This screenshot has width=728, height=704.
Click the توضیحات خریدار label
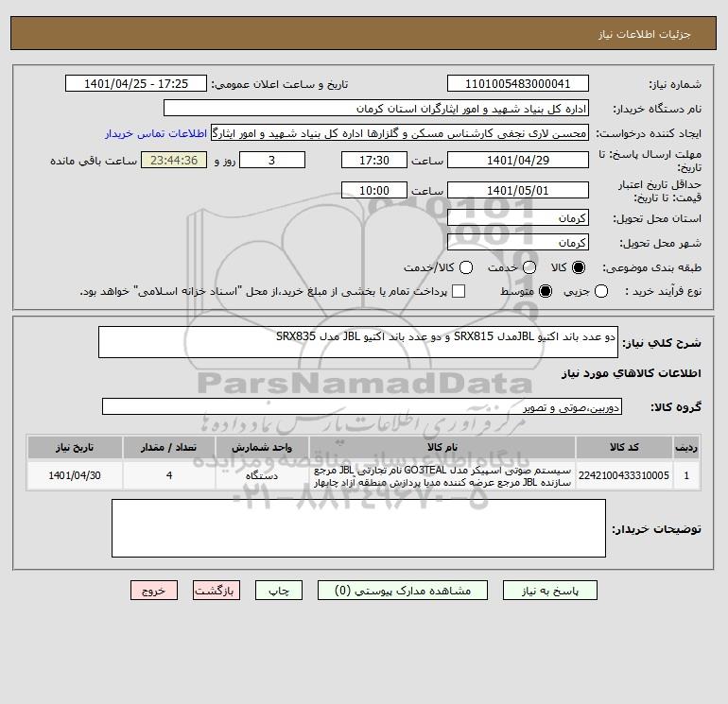click(656, 529)
